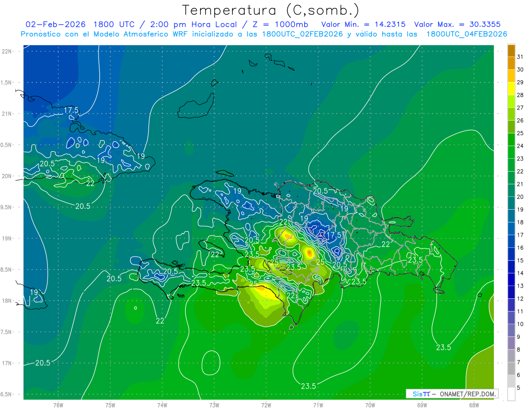Click the 68W longitude axis label
This screenshot has height=411, width=532.
point(474,405)
